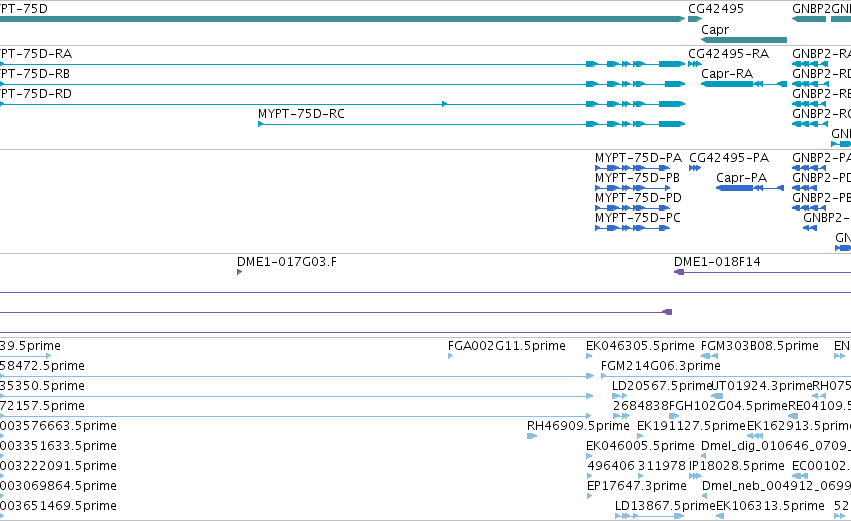The width and height of the screenshot is (851, 521).
Task: Select the MYPT-75D-PD protein feature
Action: click(632, 208)
